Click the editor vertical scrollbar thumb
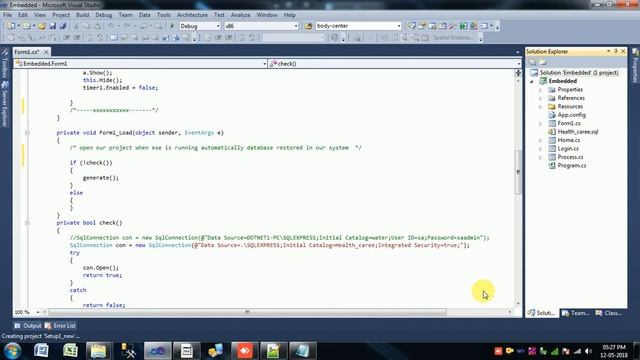640x360 pixels. click(x=518, y=172)
